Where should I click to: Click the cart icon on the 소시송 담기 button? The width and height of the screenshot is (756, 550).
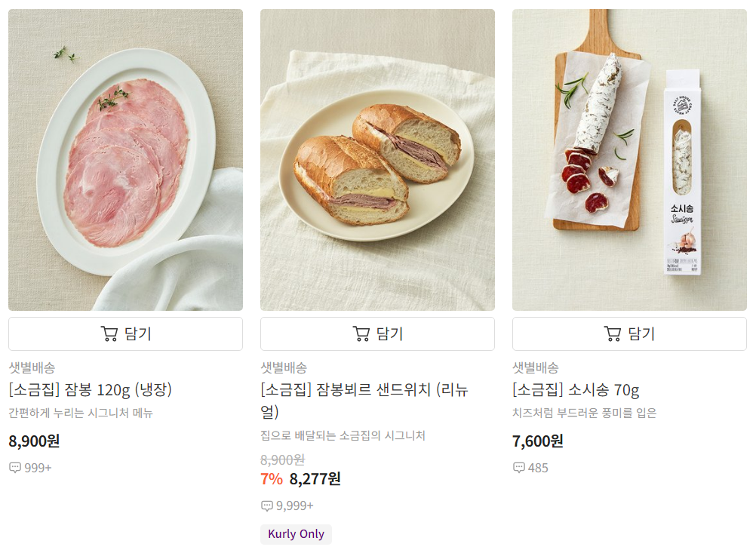pyautogui.click(x=611, y=333)
